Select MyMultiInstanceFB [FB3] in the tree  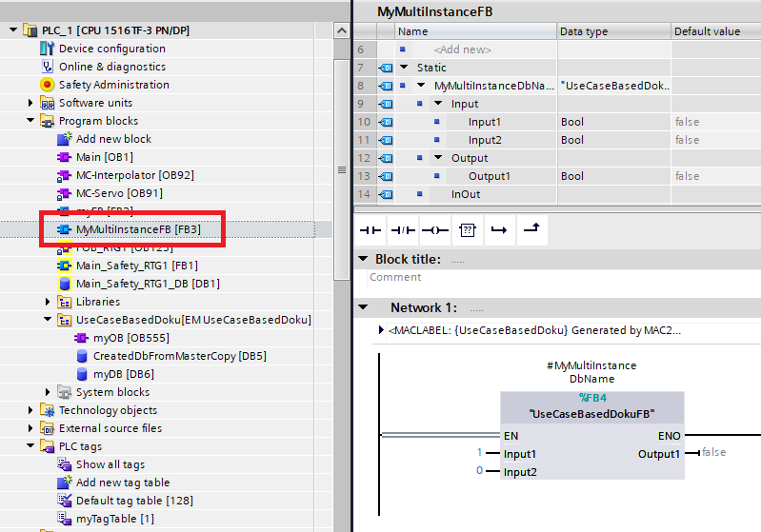[138, 229]
